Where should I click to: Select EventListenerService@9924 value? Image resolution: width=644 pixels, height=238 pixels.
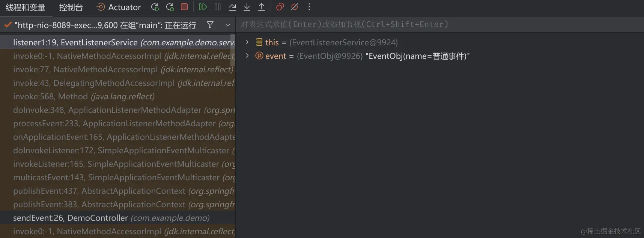click(x=343, y=42)
